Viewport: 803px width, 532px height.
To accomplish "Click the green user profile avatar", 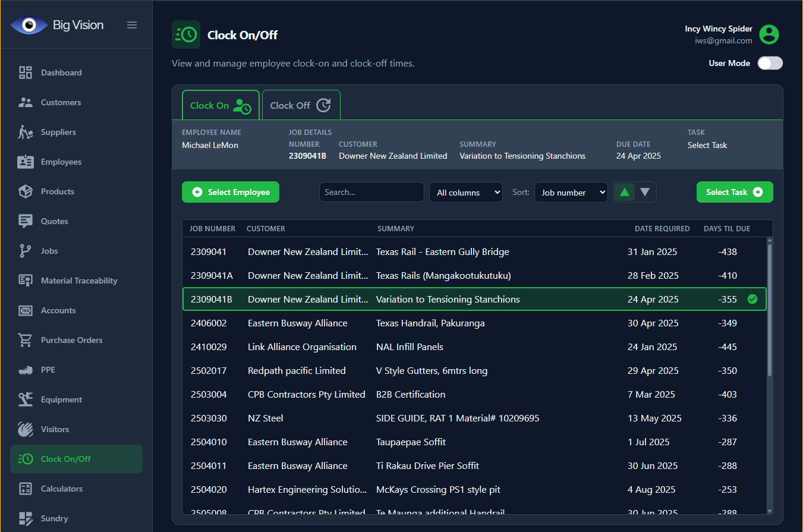I will (769, 34).
